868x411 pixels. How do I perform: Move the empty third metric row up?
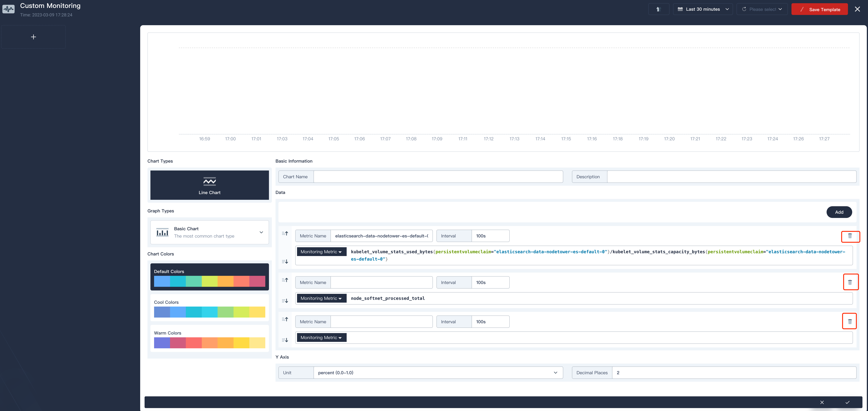pos(285,319)
